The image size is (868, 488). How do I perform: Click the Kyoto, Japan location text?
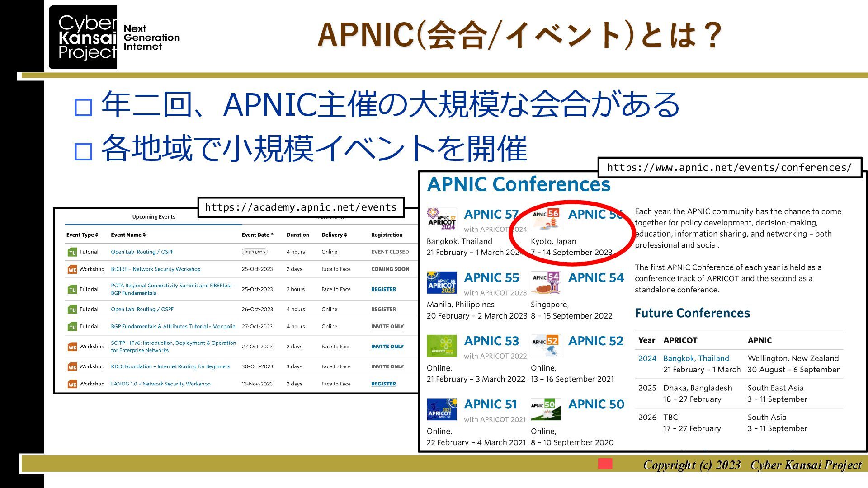(553, 241)
